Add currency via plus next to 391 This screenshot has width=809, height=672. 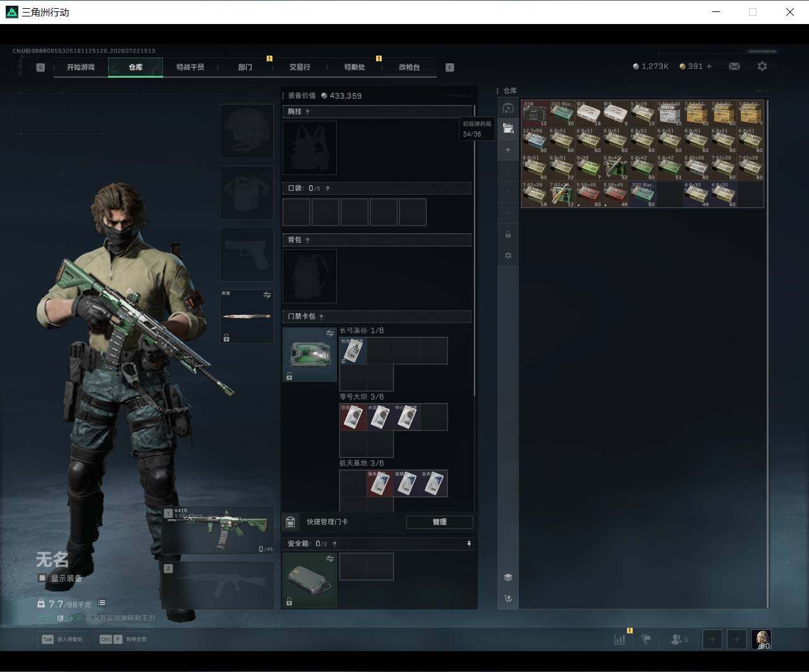709,66
